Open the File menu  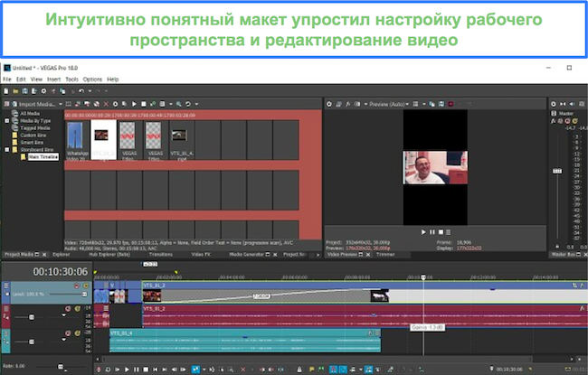(x=7, y=80)
